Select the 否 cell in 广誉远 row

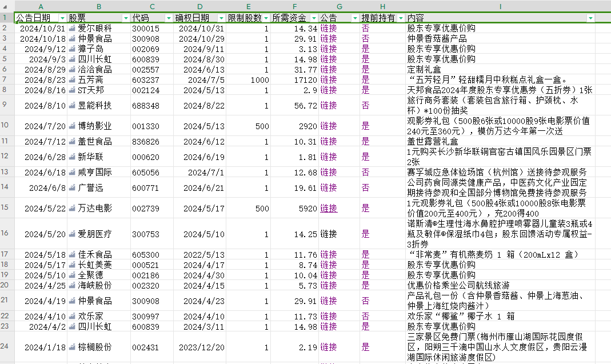point(382,188)
